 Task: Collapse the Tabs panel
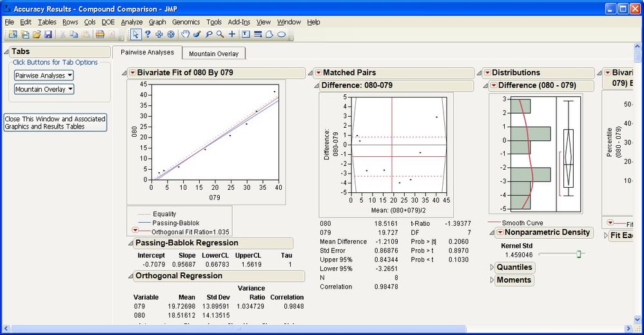click(6, 52)
